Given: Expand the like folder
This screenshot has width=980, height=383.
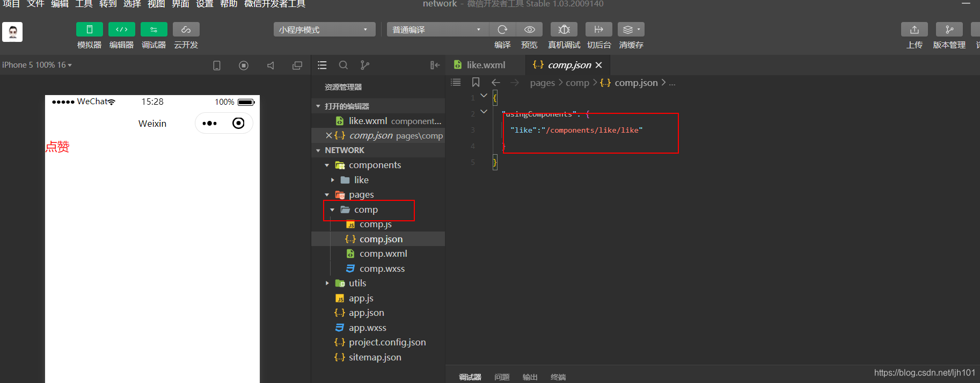Looking at the screenshot, I should coord(333,180).
